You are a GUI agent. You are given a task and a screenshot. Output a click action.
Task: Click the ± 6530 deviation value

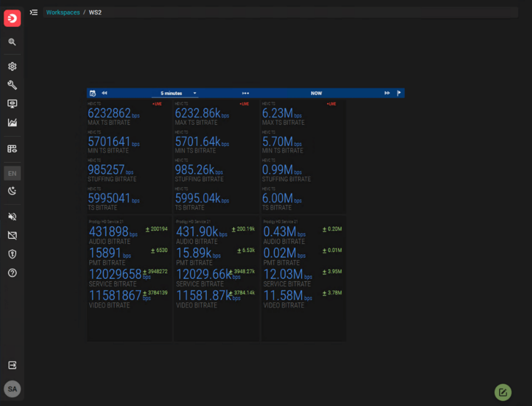(159, 251)
